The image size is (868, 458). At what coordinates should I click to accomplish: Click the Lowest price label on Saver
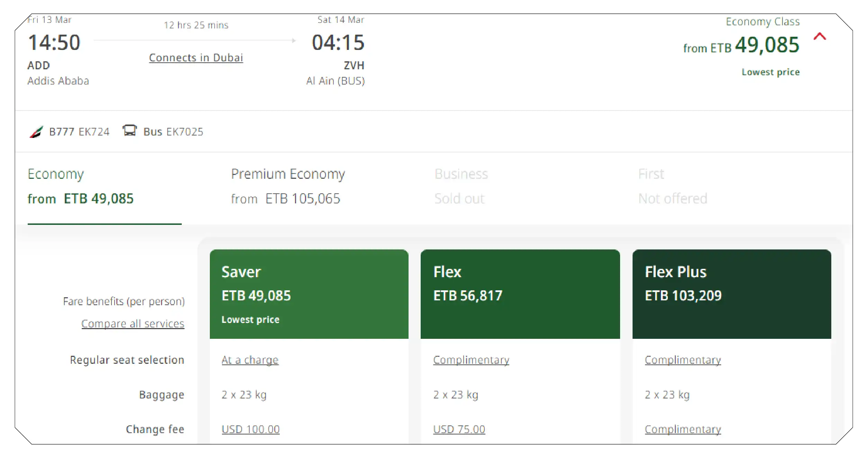(250, 319)
